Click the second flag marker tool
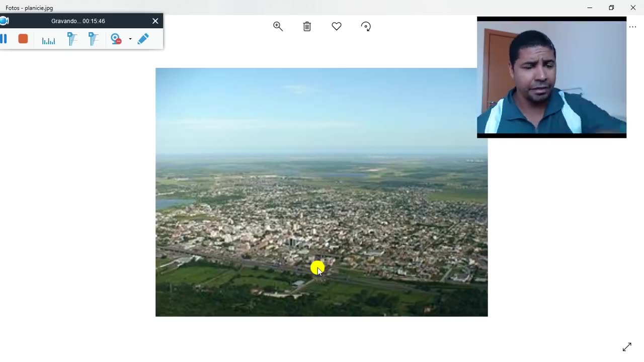 93,39
